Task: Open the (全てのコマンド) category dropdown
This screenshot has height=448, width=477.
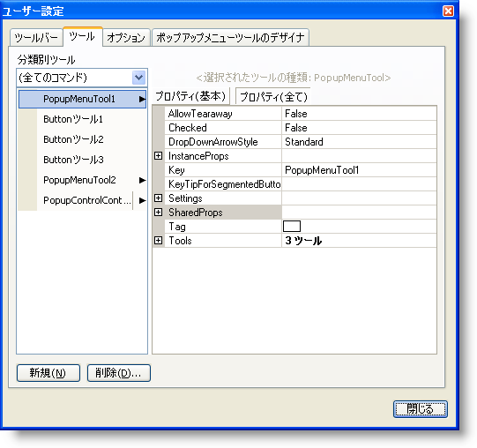Action: coord(139,78)
